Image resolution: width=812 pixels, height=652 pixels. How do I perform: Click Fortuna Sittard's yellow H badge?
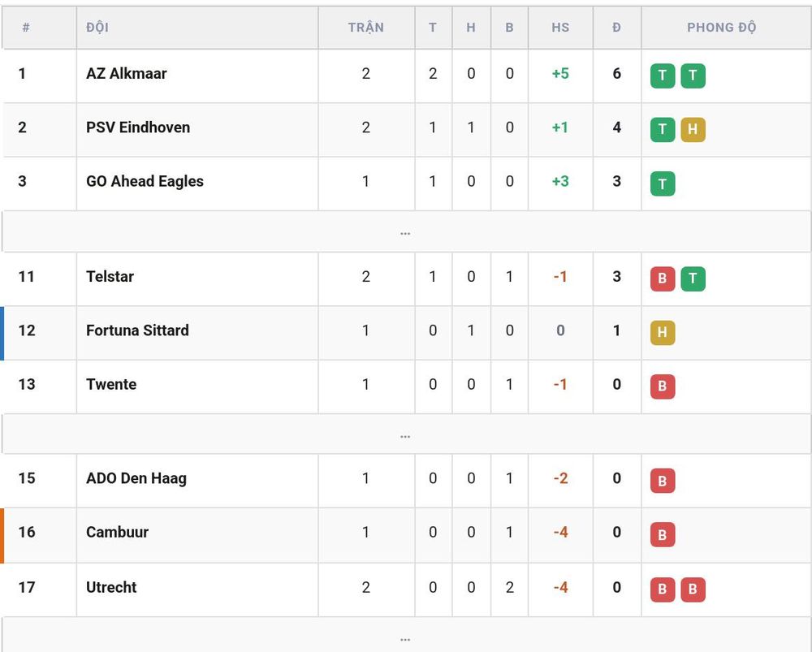tap(663, 332)
